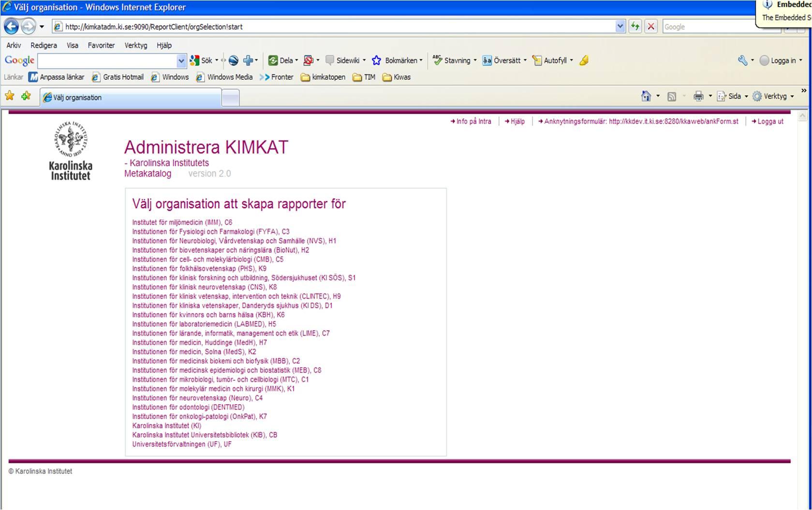Print the page with the printer icon
812x510 pixels.
(x=698, y=96)
